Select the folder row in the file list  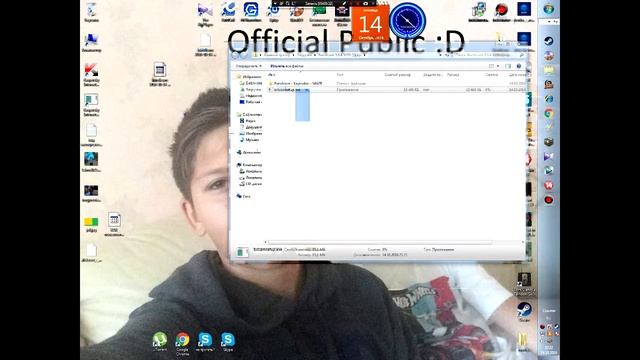[396, 83]
